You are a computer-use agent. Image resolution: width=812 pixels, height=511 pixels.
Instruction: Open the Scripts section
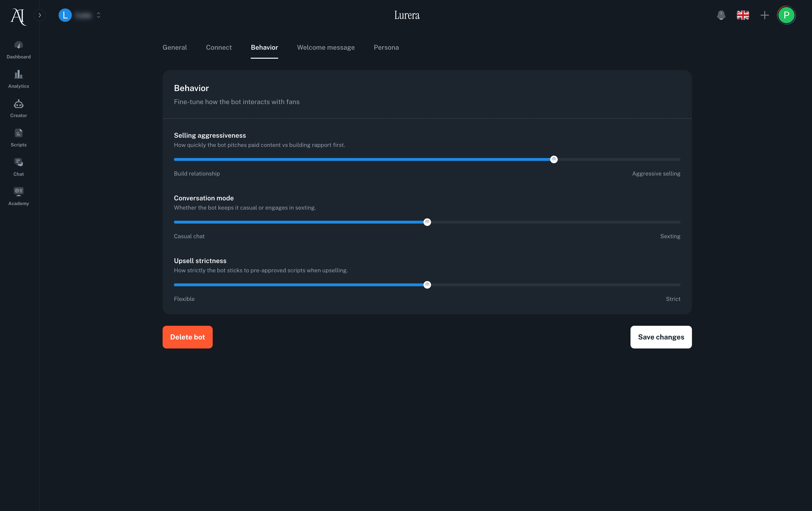(x=18, y=137)
